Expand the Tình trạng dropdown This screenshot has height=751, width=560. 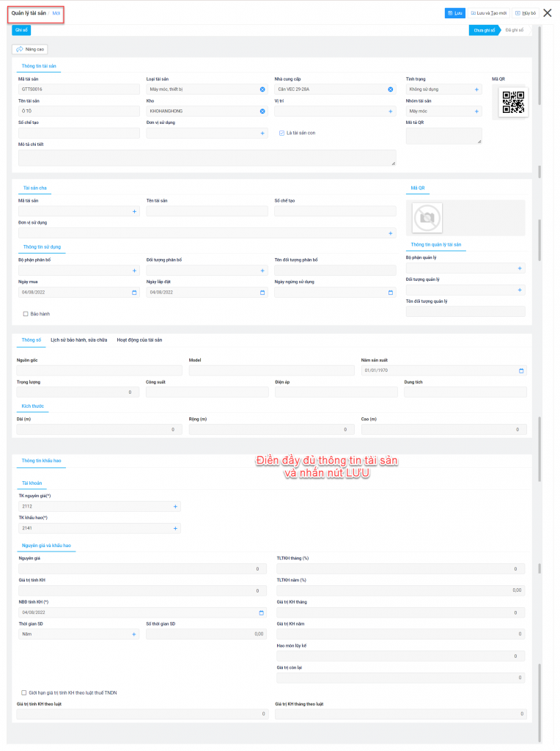tap(477, 89)
